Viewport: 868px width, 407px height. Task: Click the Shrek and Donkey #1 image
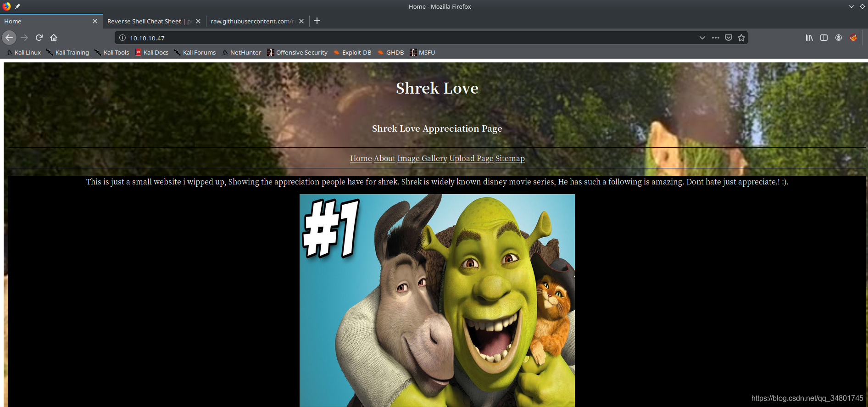[437, 301]
